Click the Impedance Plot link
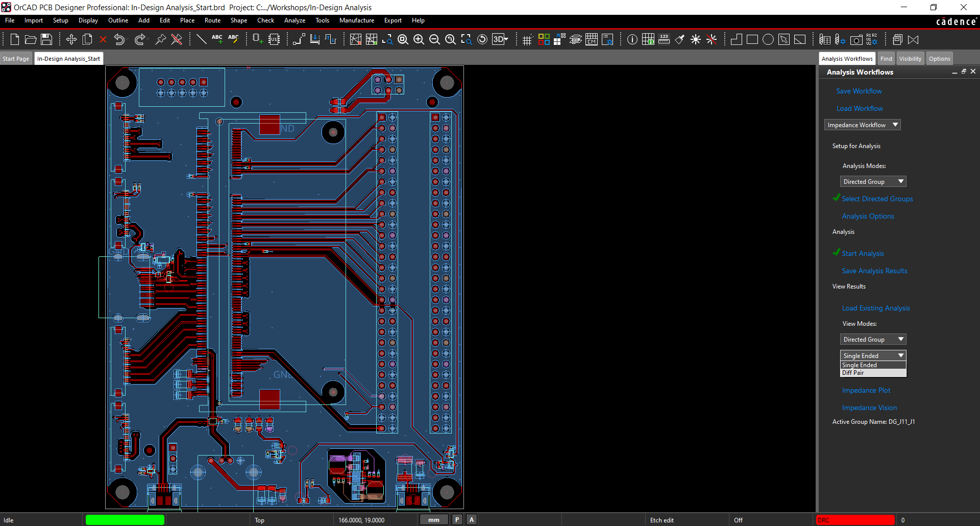Viewport: 980px width, 526px height. [866, 391]
